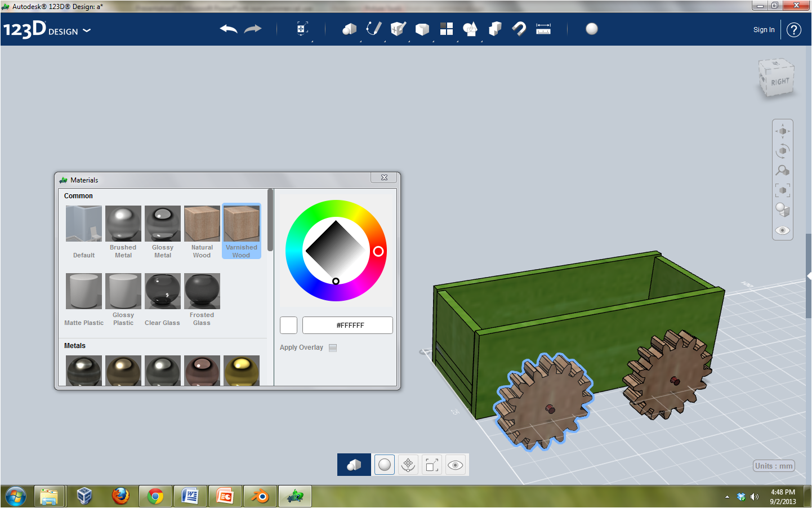The height and width of the screenshot is (508, 812).
Task: Click the volume speaker tray icon
Action: coord(755,497)
